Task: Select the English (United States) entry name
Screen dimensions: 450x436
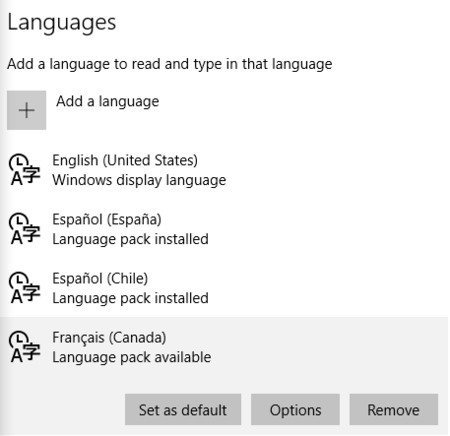Action: 125,160
